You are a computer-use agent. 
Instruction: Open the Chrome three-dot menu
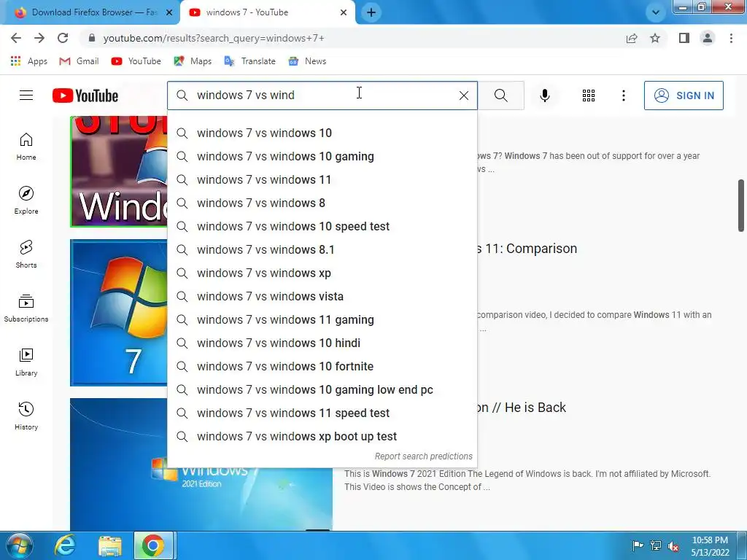[x=731, y=38]
